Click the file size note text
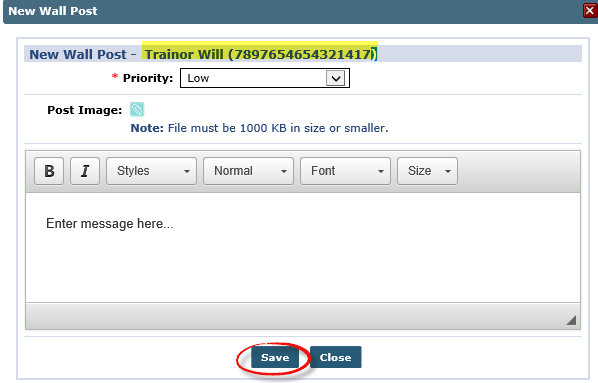598x383 pixels. [259, 128]
